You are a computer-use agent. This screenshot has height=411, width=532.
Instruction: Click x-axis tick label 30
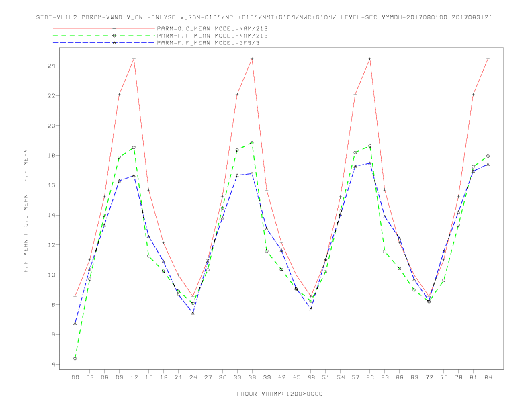[222, 377]
